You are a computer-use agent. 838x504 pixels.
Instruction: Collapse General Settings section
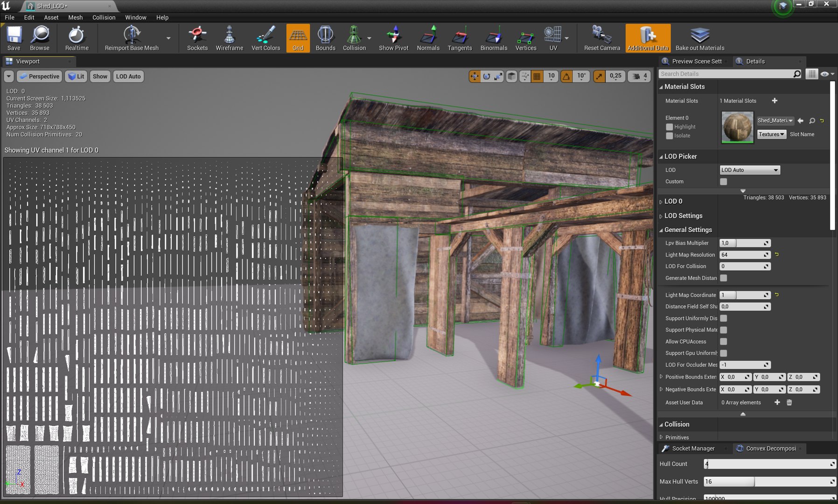pyautogui.click(x=661, y=230)
